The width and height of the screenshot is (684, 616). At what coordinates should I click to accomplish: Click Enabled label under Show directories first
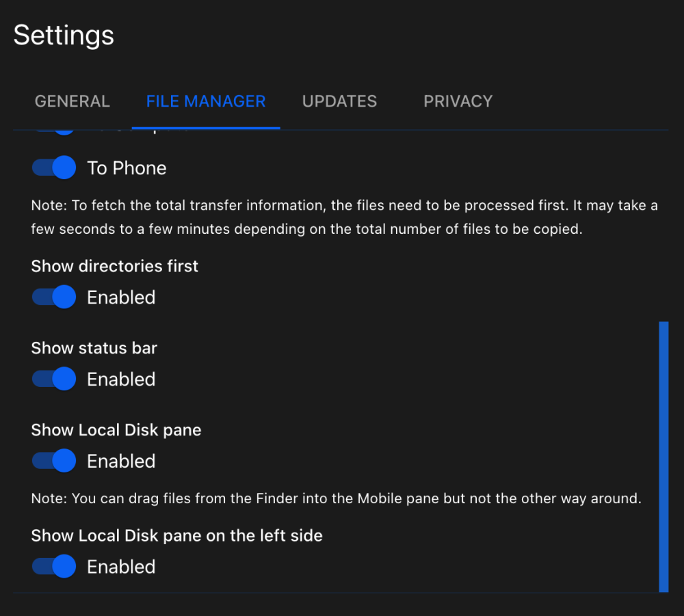pos(121,297)
